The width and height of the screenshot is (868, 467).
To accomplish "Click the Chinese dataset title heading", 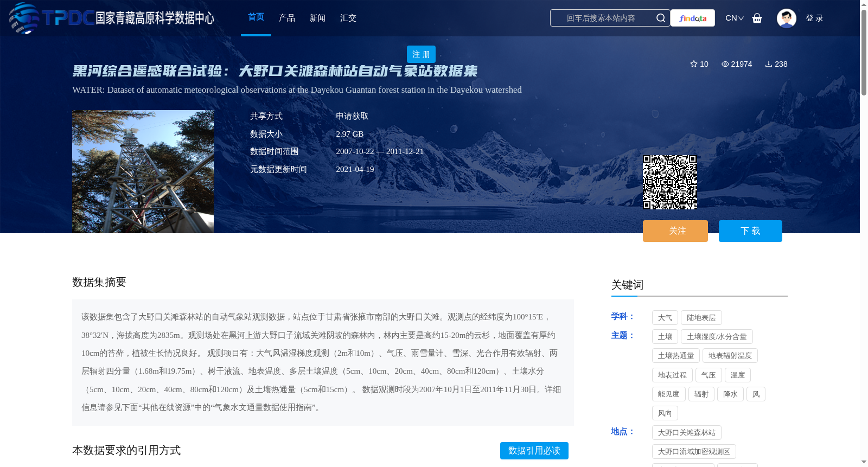I will 275,71.
